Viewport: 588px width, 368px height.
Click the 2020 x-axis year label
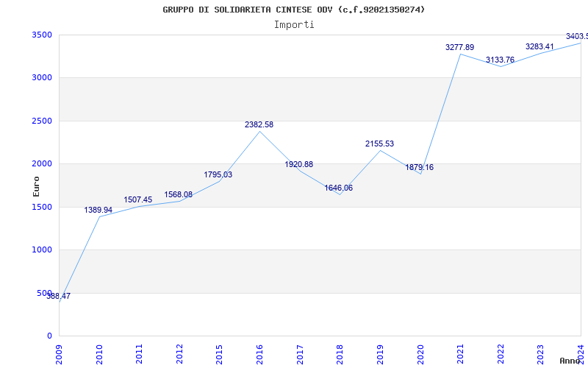pos(420,354)
